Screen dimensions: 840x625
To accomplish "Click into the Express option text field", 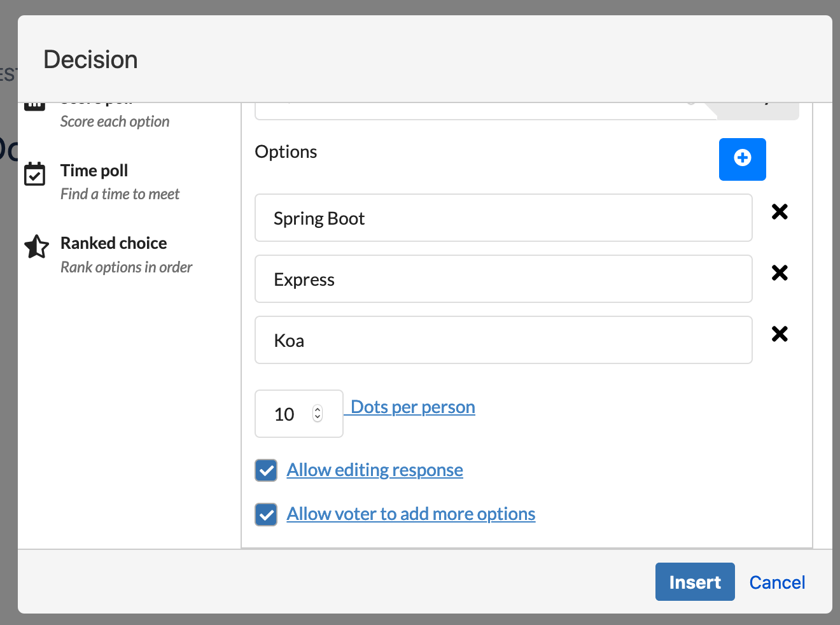I will point(503,279).
